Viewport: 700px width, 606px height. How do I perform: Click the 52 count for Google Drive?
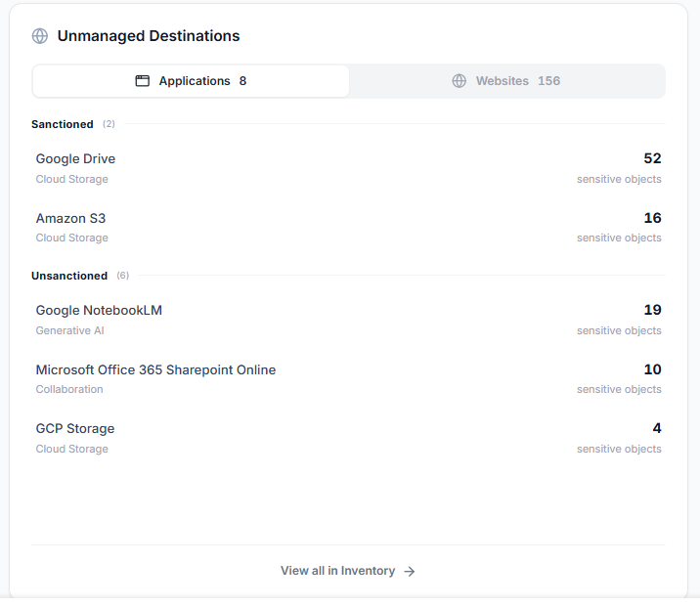point(652,158)
